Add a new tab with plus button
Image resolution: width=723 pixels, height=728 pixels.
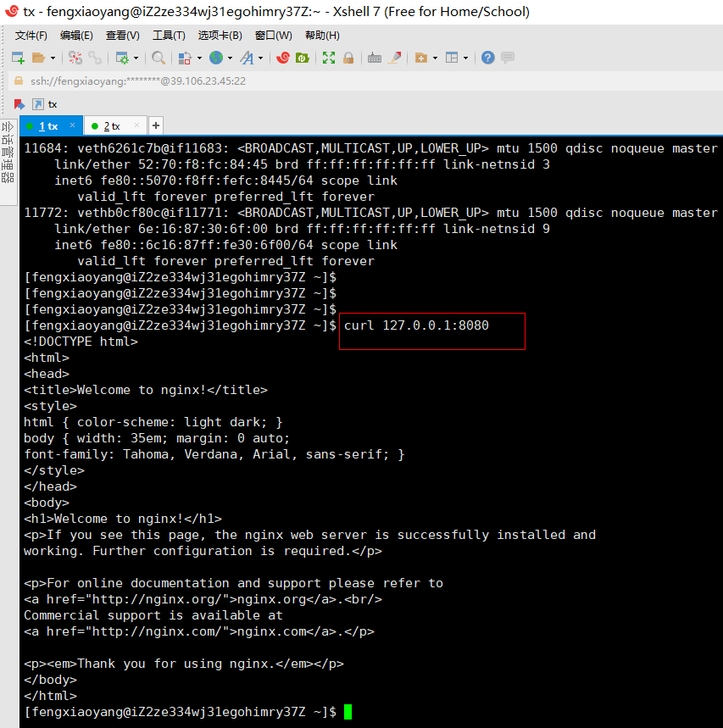pos(156,125)
